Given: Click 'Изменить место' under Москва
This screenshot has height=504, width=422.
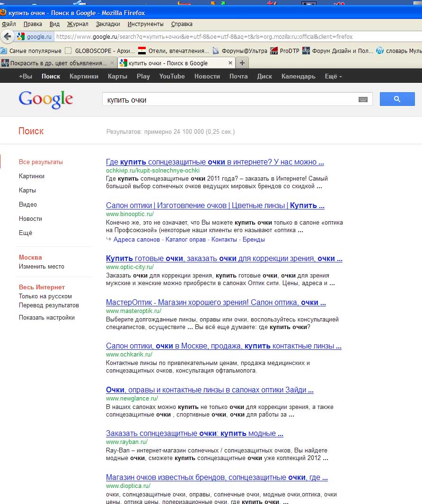Looking at the screenshot, I should 42,267.
